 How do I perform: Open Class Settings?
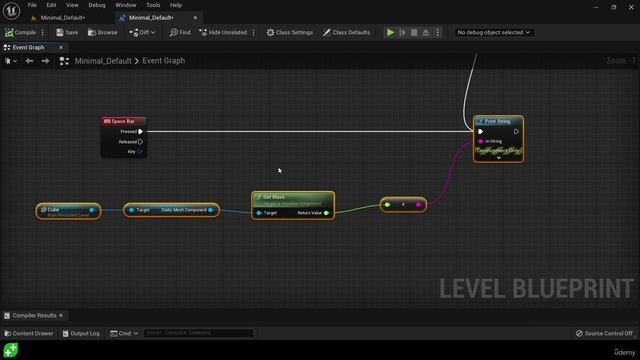(x=290, y=32)
